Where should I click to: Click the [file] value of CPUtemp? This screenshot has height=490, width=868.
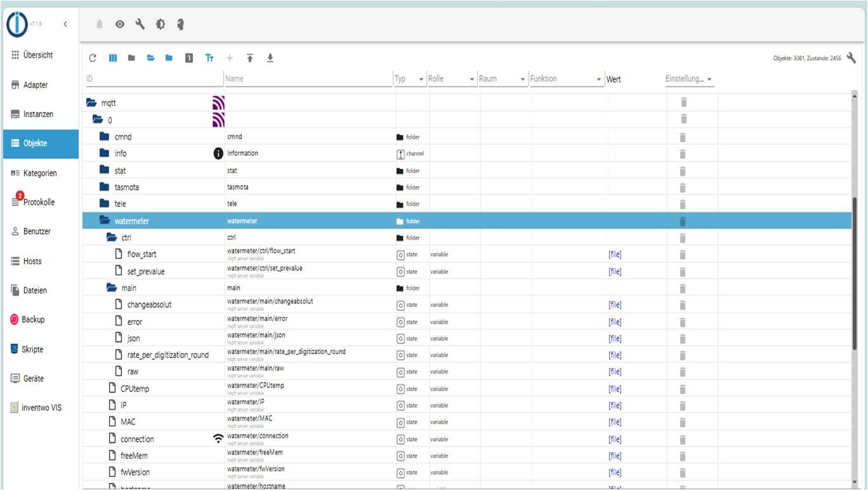tap(614, 389)
